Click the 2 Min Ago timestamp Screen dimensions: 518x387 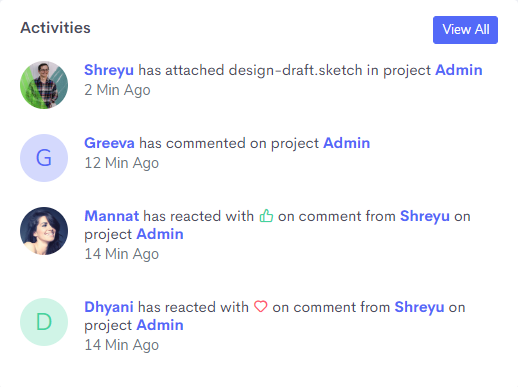tap(117, 90)
